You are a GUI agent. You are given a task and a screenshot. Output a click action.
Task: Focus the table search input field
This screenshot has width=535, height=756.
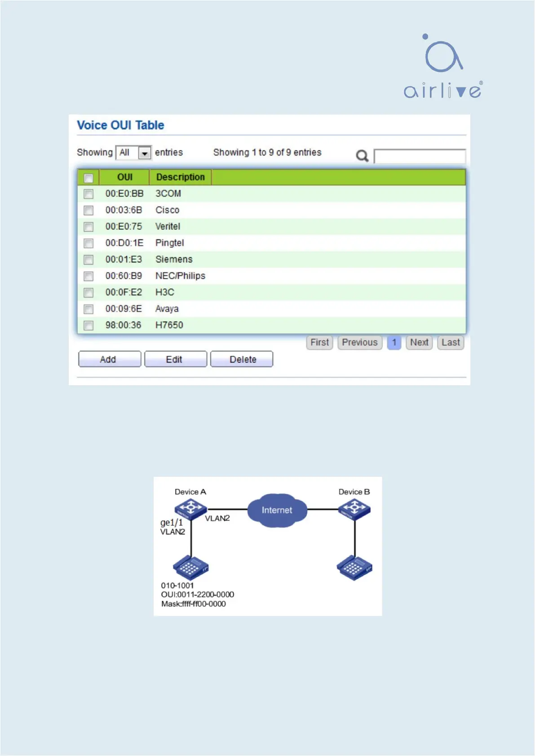(x=420, y=156)
